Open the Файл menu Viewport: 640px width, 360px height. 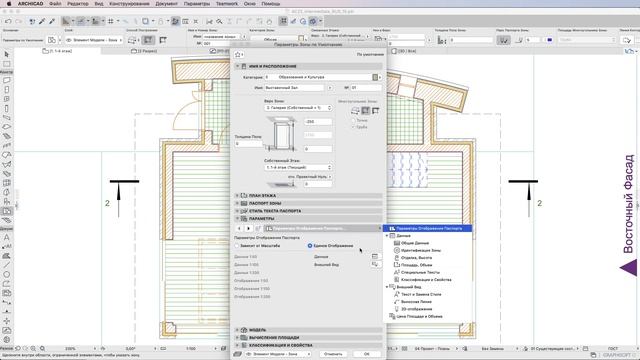coord(56,4)
